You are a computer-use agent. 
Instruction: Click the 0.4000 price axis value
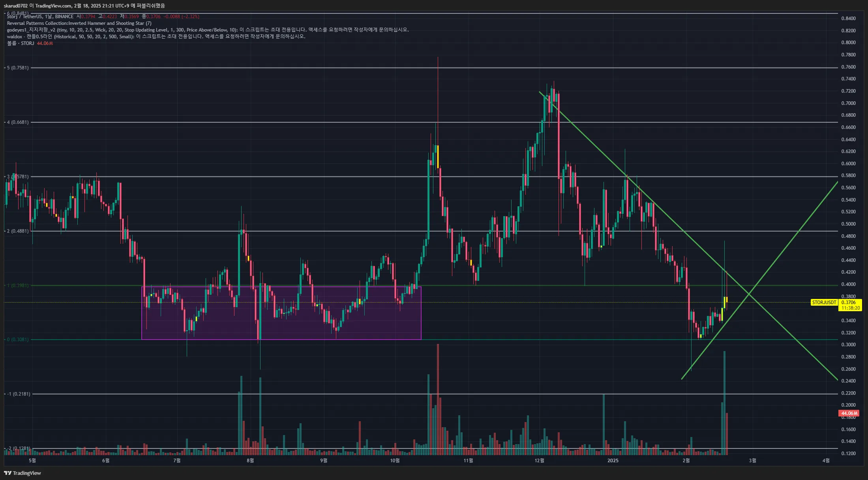coord(848,284)
